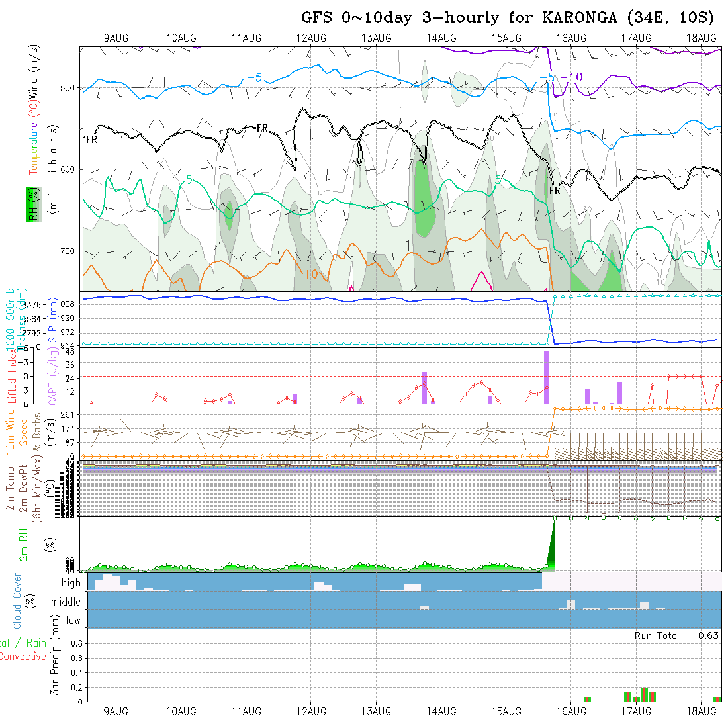Screen dimensions: 728x728
Task: Click the 'high' cloud cover row label
Action: 71,582
